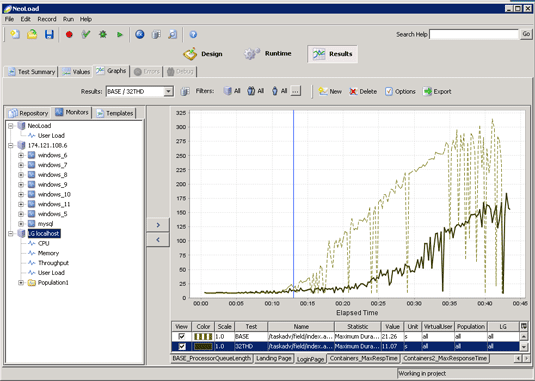The width and height of the screenshot is (535, 381).
Task: Click the Open Project folder icon
Action: 32,34
